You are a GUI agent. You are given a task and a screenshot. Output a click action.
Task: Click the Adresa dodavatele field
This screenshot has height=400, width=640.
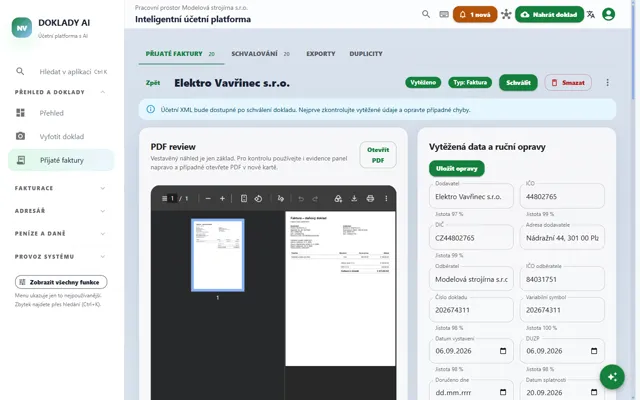(x=562, y=238)
